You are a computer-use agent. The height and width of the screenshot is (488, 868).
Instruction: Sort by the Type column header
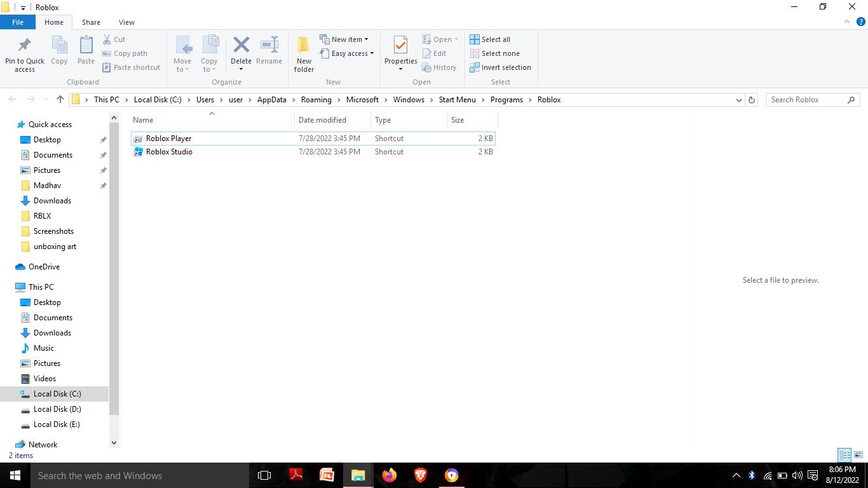(x=409, y=119)
